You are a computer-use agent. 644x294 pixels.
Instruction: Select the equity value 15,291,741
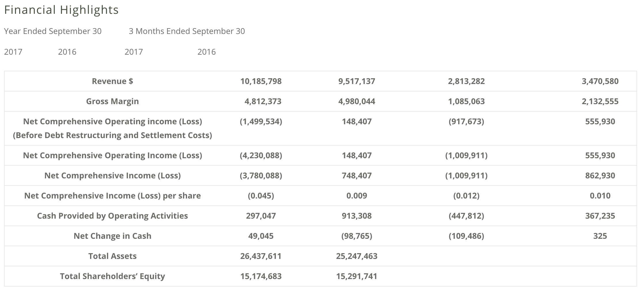pyautogui.click(x=357, y=276)
